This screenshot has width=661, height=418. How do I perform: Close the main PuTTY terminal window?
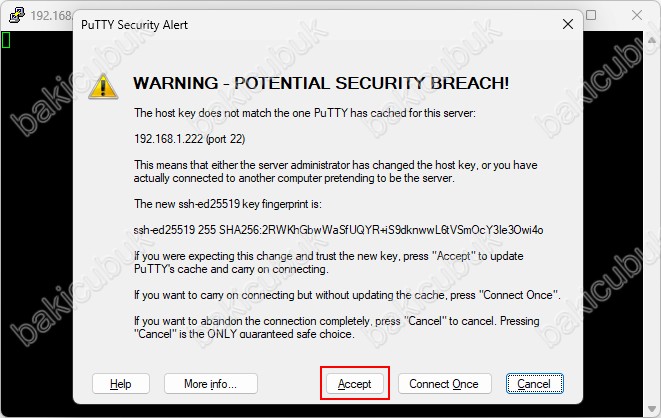pos(637,15)
